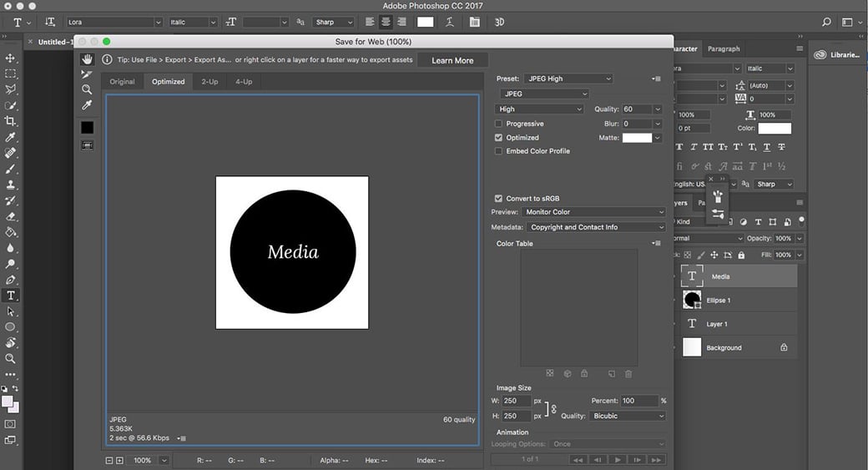Screen dimensions: 868x470
Task: Select the Horizontal Type tool
Action: pyautogui.click(x=11, y=296)
